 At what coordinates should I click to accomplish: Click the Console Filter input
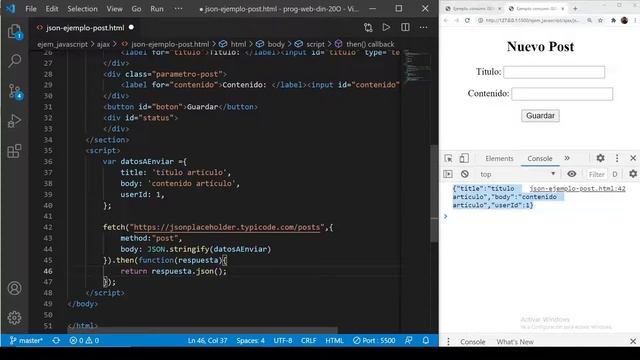[x=596, y=174]
